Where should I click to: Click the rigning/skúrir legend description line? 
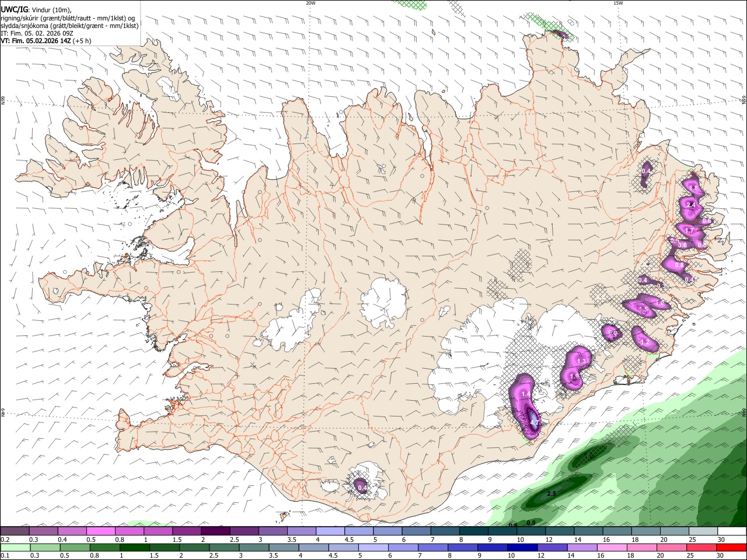point(67,17)
